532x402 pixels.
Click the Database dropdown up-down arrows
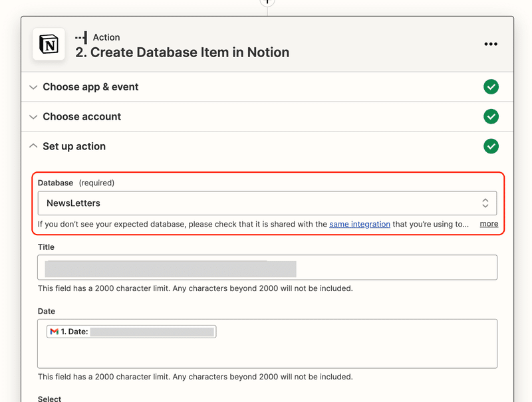click(x=485, y=203)
